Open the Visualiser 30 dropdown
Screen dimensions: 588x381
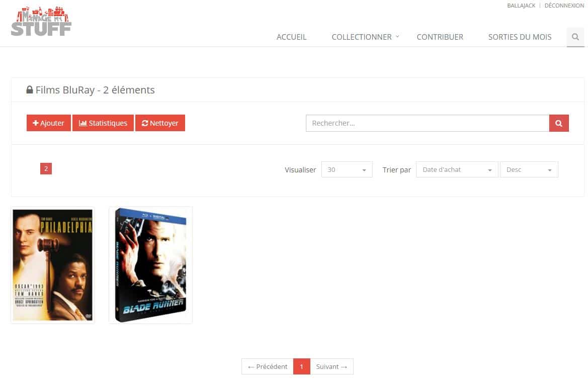pyautogui.click(x=347, y=170)
